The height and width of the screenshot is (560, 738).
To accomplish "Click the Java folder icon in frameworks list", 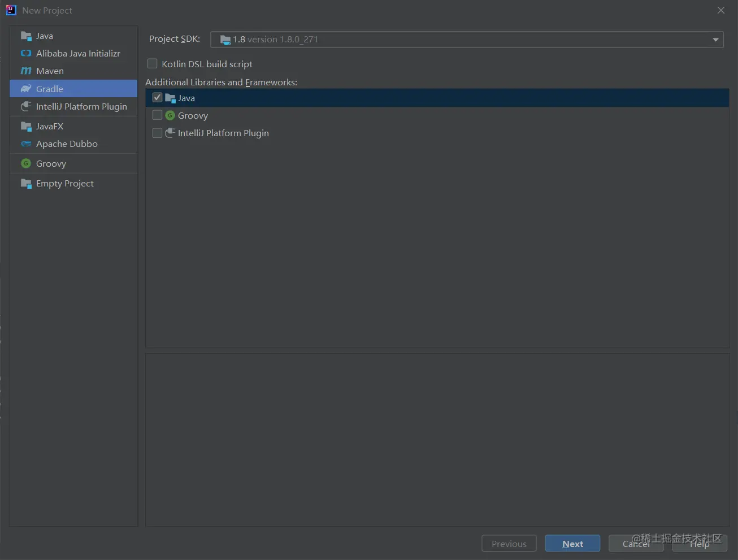I will pyautogui.click(x=171, y=98).
